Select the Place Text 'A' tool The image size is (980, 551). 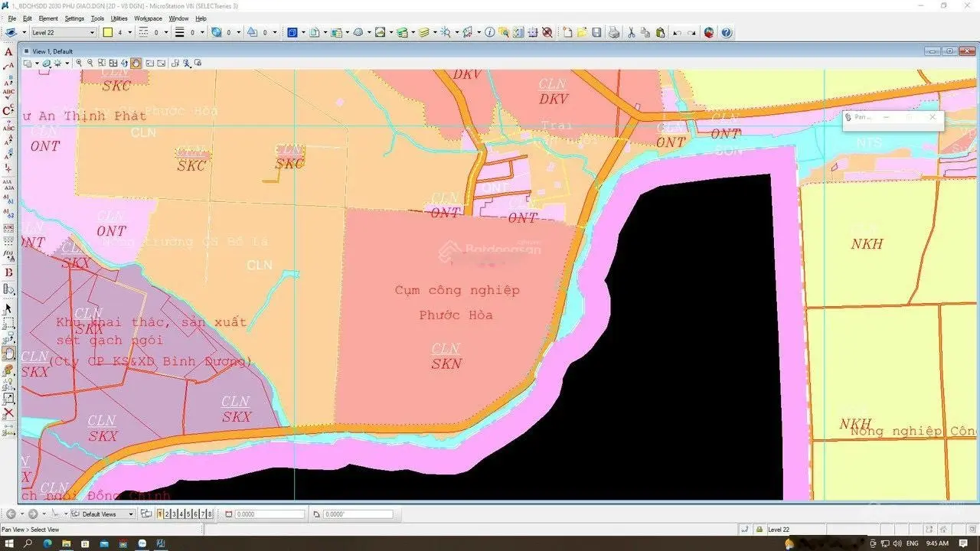click(x=8, y=52)
